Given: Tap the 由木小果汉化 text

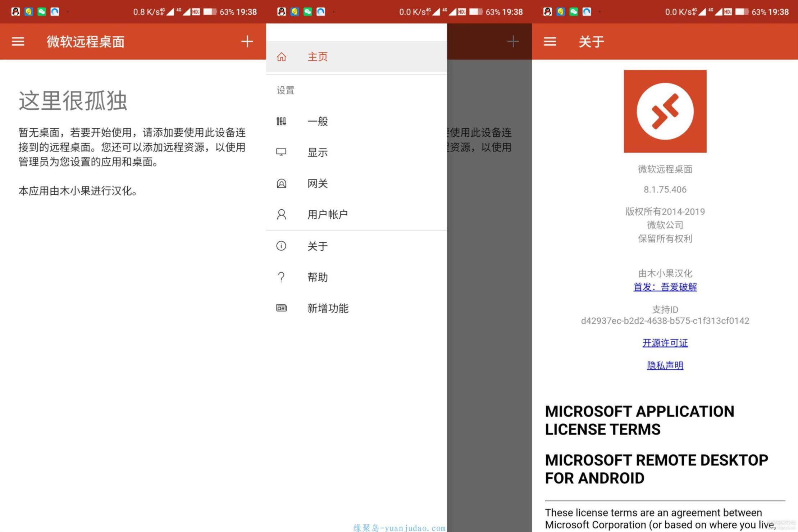Looking at the screenshot, I should [x=665, y=273].
